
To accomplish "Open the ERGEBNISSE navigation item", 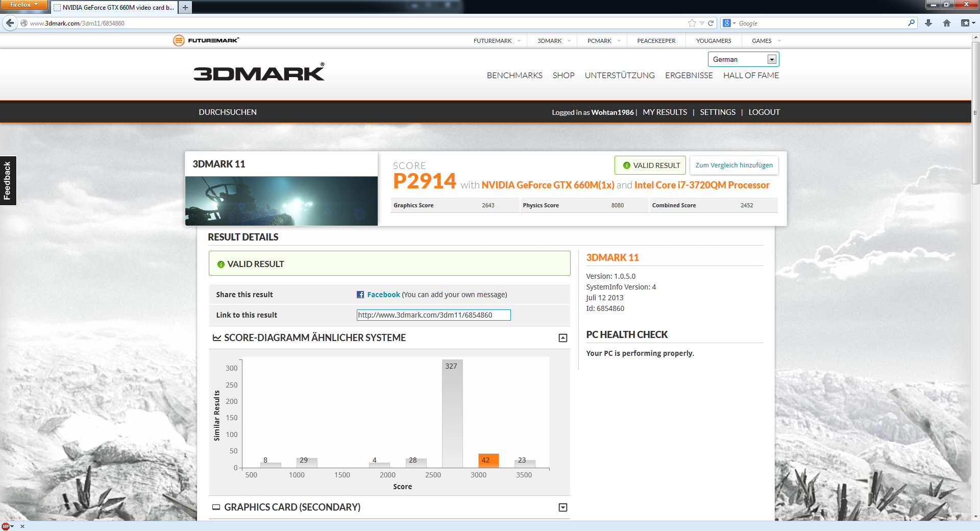I will pyautogui.click(x=689, y=76).
